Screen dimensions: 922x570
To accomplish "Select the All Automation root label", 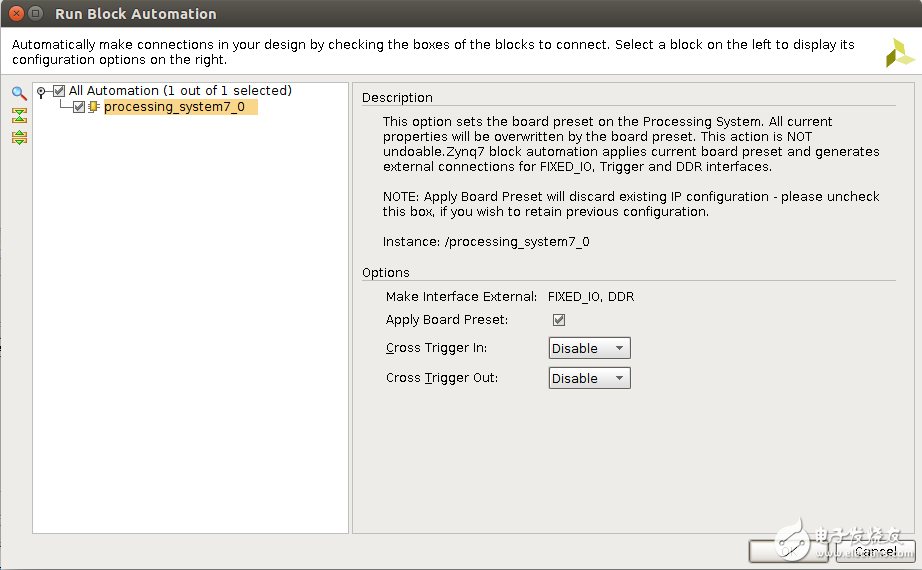I will click(x=180, y=91).
